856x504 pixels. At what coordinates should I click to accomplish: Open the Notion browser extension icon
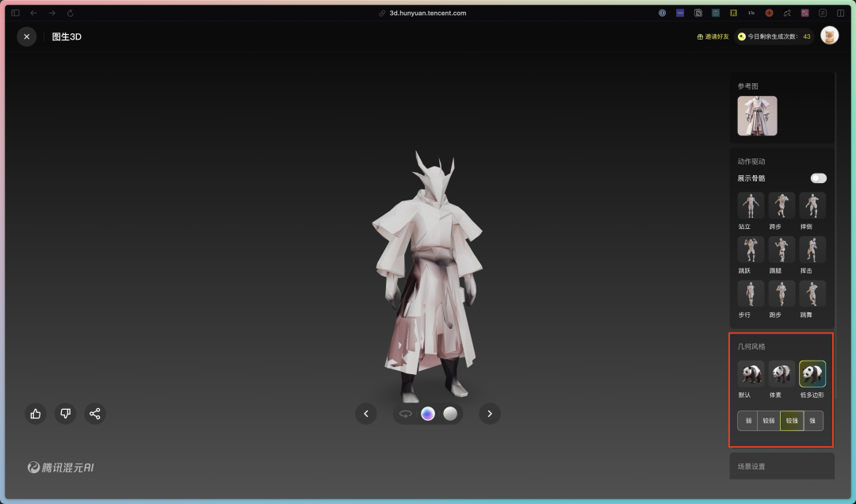click(x=697, y=13)
